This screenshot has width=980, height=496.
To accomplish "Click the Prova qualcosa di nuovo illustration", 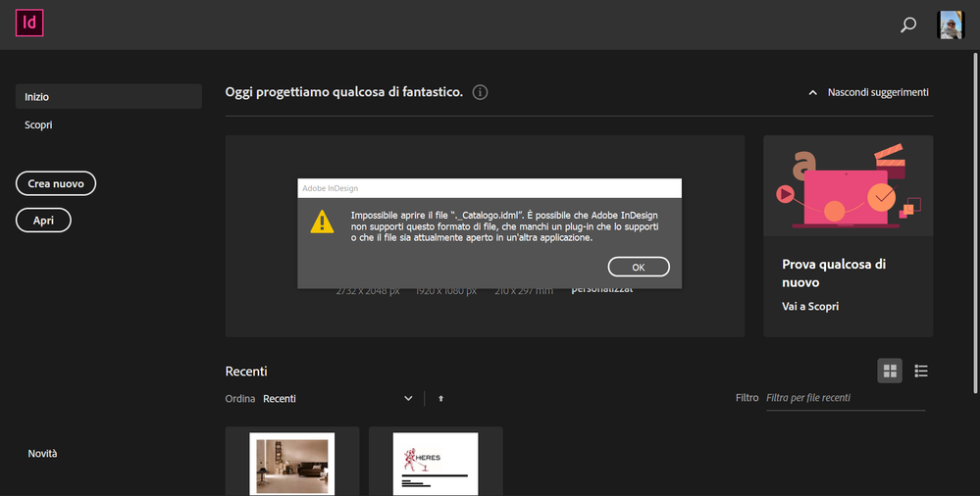I will tap(849, 185).
